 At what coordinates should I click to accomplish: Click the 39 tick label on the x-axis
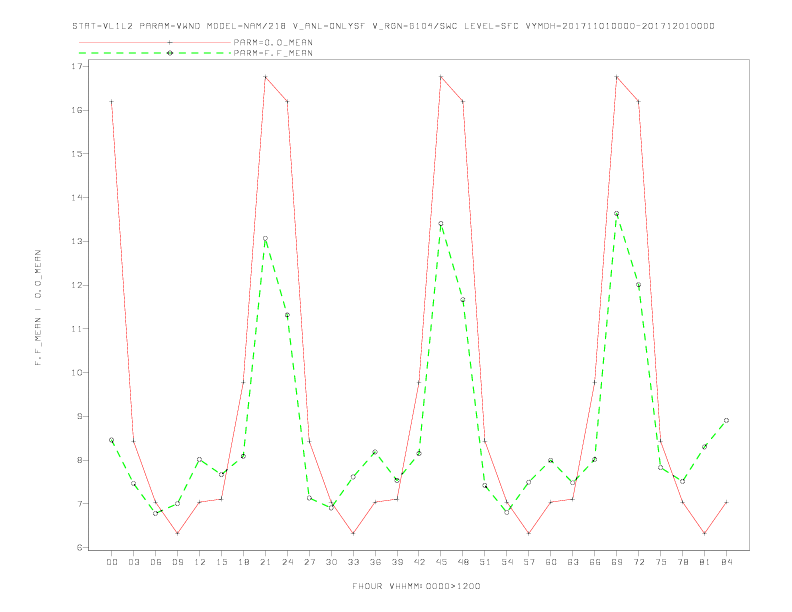397,562
